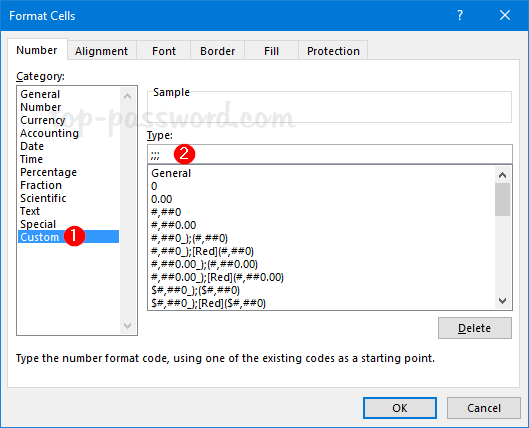The width and height of the screenshot is (529, 428).
Task: Confirm with the OK button
Action: click(x=400, y=408)
